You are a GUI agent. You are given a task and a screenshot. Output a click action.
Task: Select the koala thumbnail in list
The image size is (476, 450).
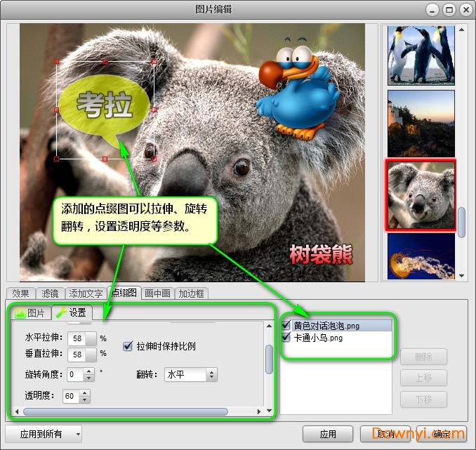(421, 195)
